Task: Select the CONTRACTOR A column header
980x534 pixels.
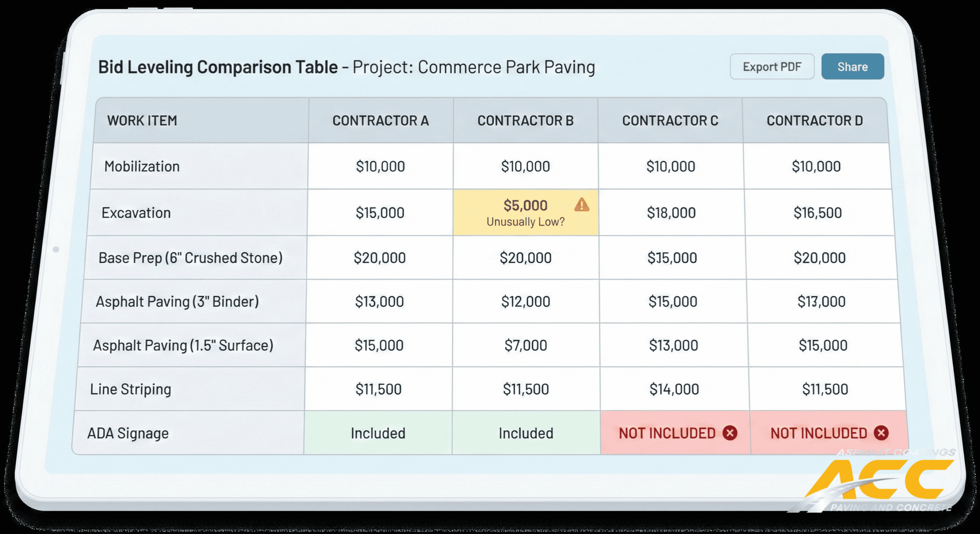Action: click(x=381, y=120)
